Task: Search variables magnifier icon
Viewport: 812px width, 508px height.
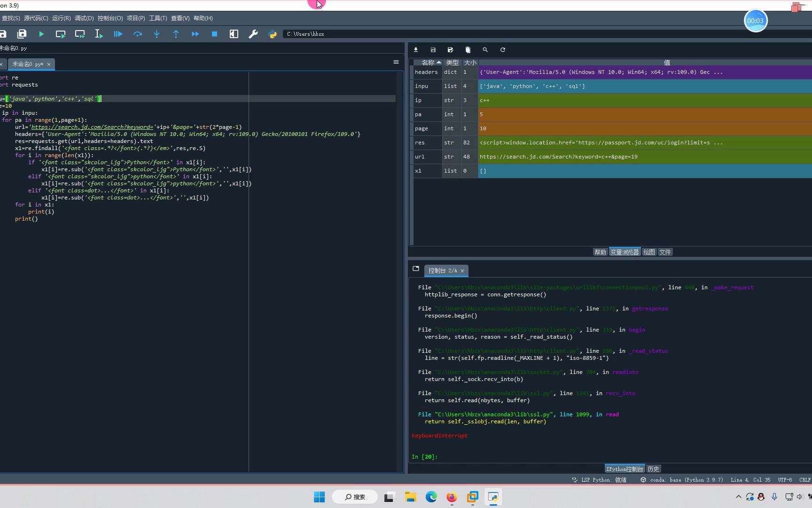Action: coord(485,50)
